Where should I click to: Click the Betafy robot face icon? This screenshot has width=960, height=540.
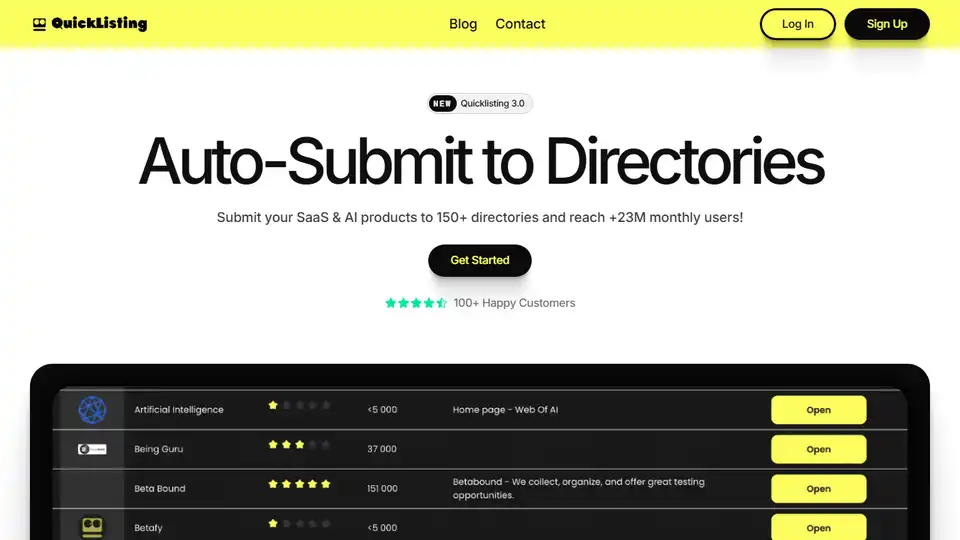(92, 527)
